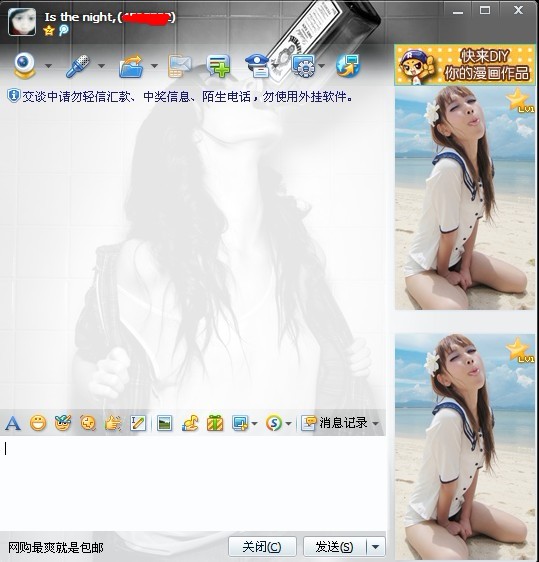Image resolution: width=539 pixels, height=562 pixels.
Task: Expand the send options arrow beside 发送
Action: coord(376,547)
